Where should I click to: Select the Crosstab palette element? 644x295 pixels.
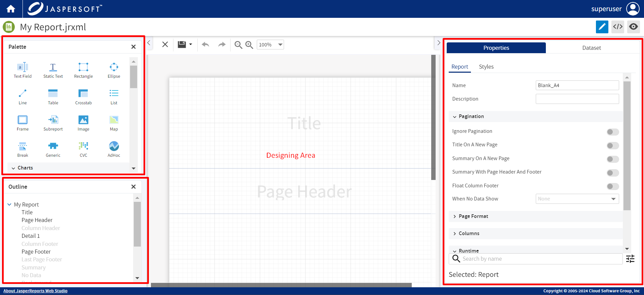(x=83, y=97)
